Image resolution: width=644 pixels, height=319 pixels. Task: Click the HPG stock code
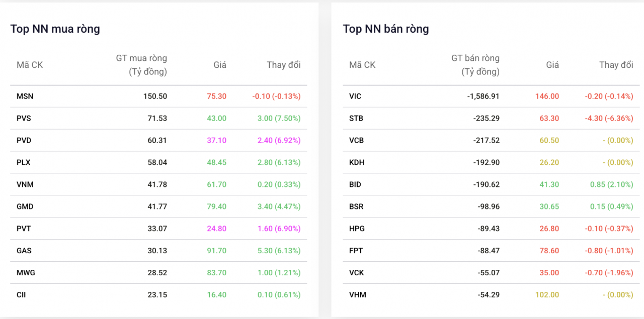(x=357, y=229)
